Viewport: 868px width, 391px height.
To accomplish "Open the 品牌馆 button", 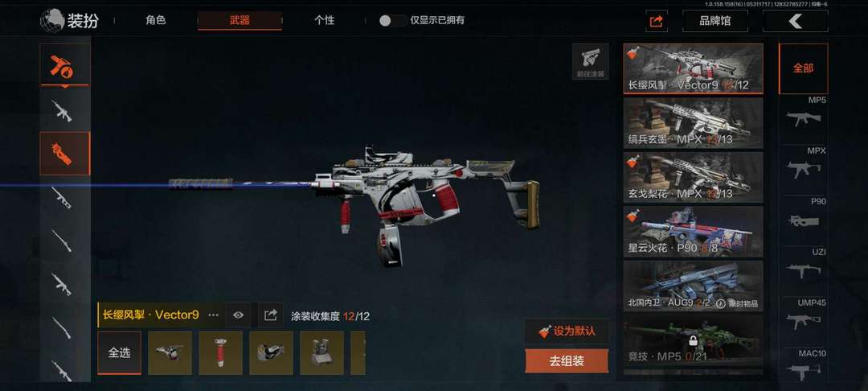I will point(714,21).
